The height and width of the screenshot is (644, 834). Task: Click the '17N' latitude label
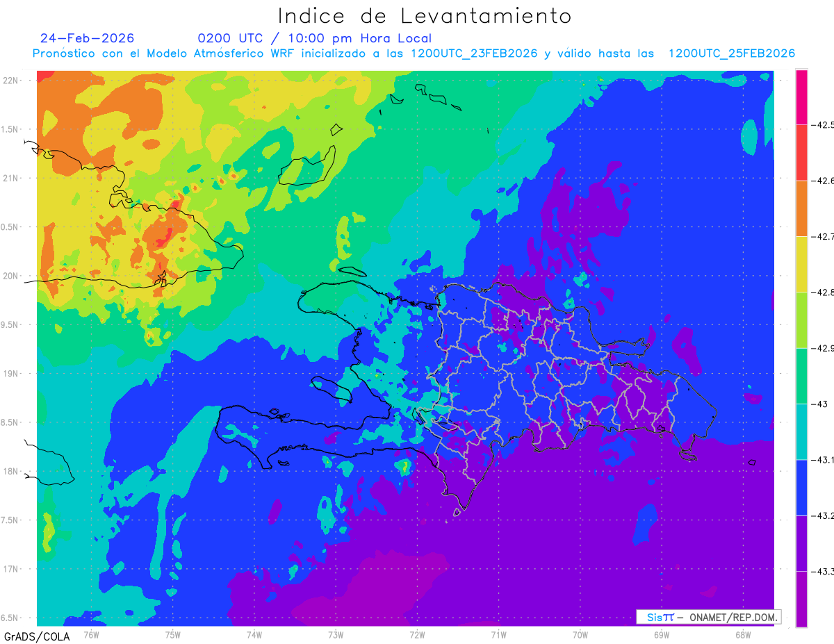[x=10, y=569]
